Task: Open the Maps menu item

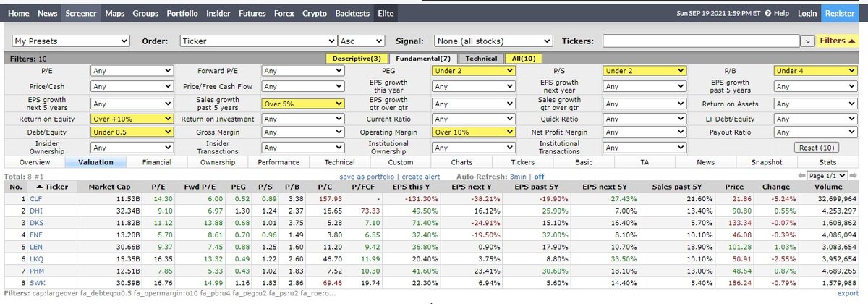Action: click(x=114, y=13)
